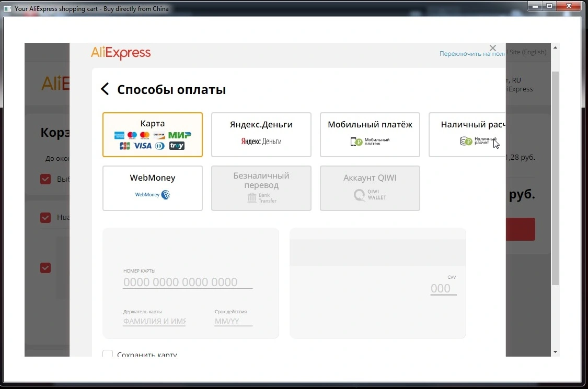Click the AliExpress logo in the dialog
Screen dimensions: 588x389
(x=121, y=53)
